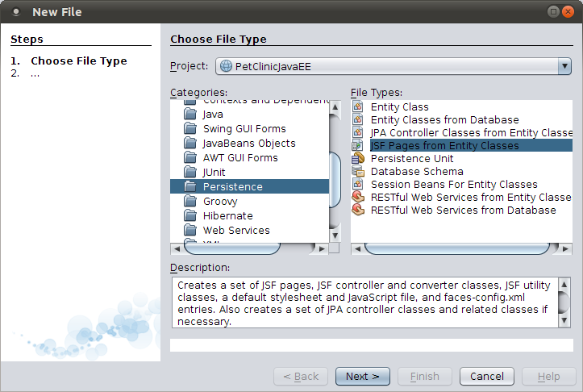Click the Groovy category folder icon
This screenshot has width=583, height=392.
pyautogui.click(x=190, y=202)
